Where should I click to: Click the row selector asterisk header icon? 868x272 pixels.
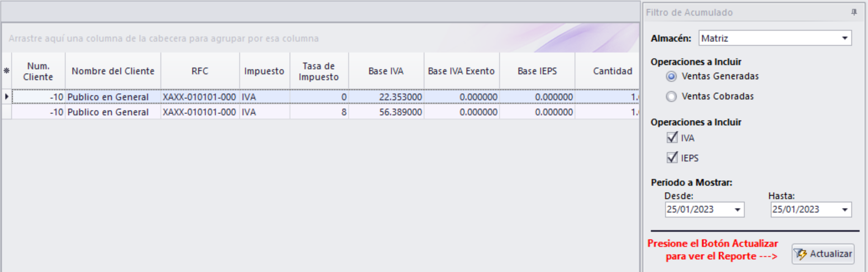coord(7,71)
